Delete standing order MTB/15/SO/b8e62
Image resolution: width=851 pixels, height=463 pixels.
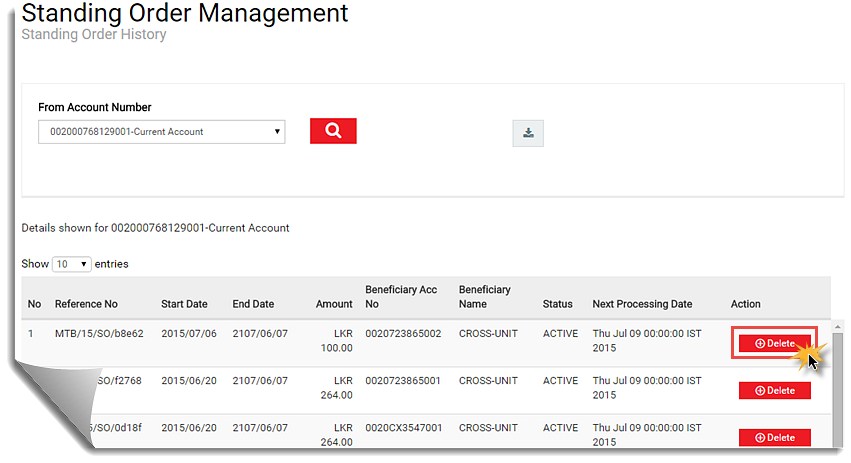(774, 343)
